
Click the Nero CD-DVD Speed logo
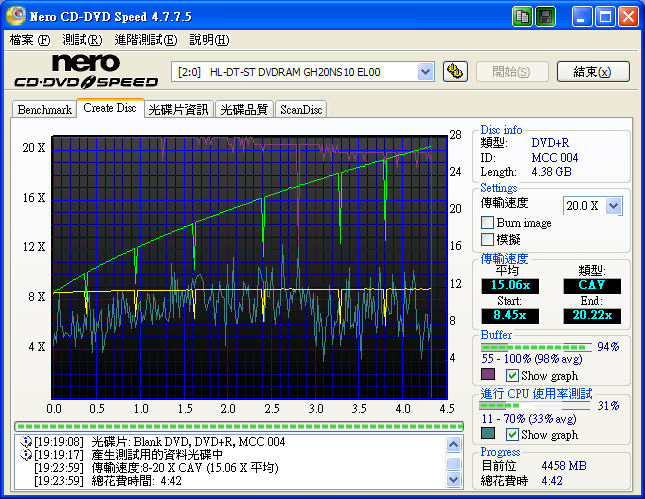[85, 72]
